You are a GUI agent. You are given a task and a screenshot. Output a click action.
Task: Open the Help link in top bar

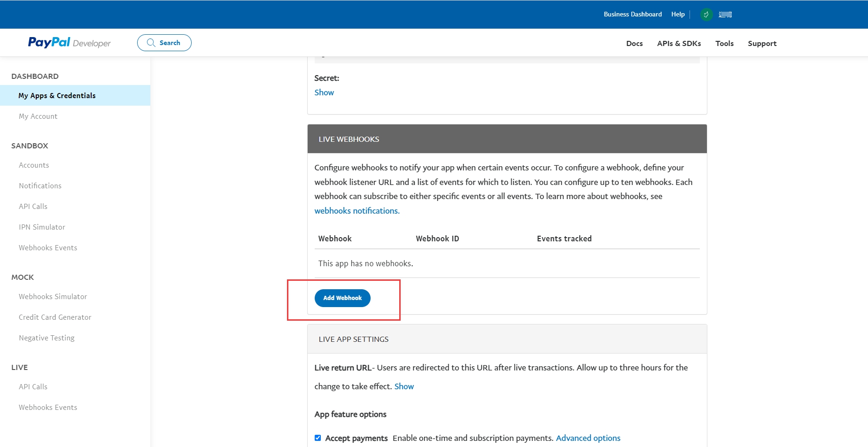coord(678,15)
